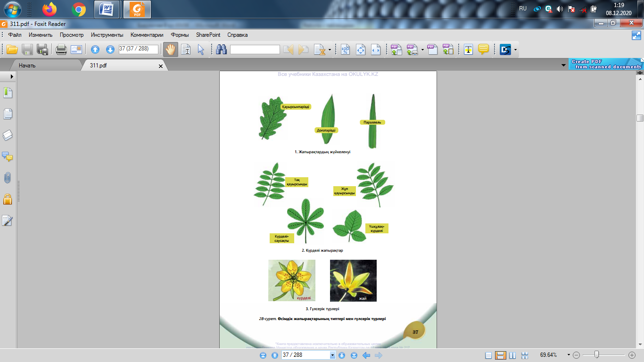Click the Save icon in toolbar
Viewport: 644px width, 362px height.
(27, 49)
